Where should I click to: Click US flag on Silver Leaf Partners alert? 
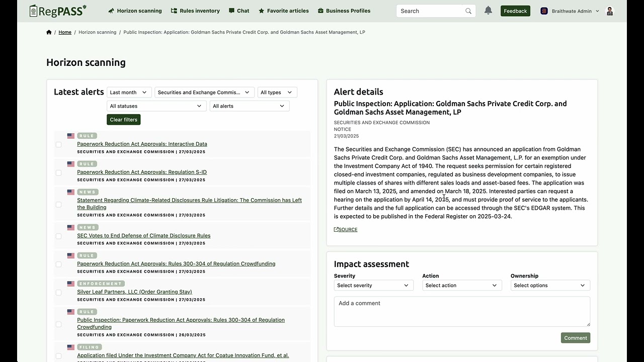(x=71, y=284)
